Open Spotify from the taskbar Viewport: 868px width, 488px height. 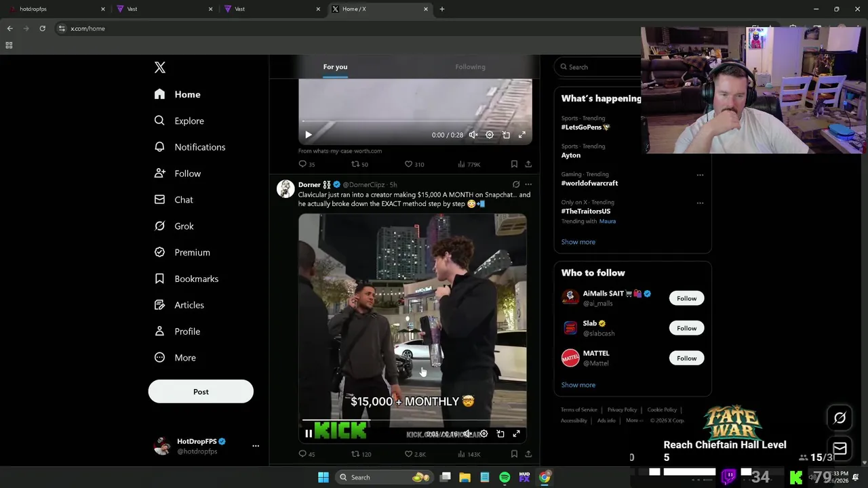pyautogui.click(x=505, y=477)
